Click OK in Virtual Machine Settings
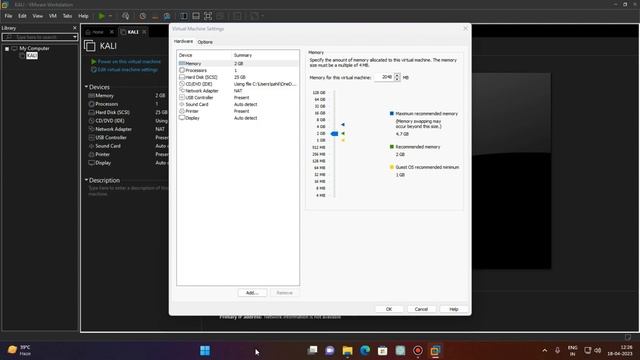The image size is (640, 360). [x=389, y=309]
